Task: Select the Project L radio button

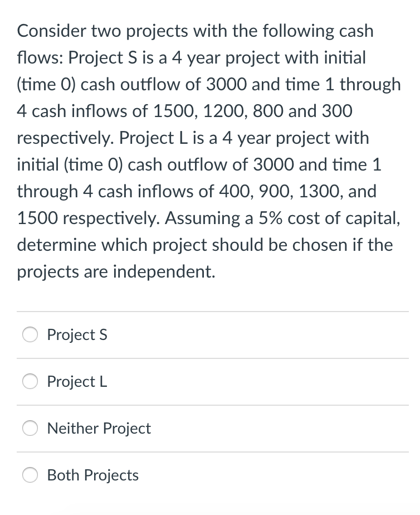Action: click(x=30, y=382)
